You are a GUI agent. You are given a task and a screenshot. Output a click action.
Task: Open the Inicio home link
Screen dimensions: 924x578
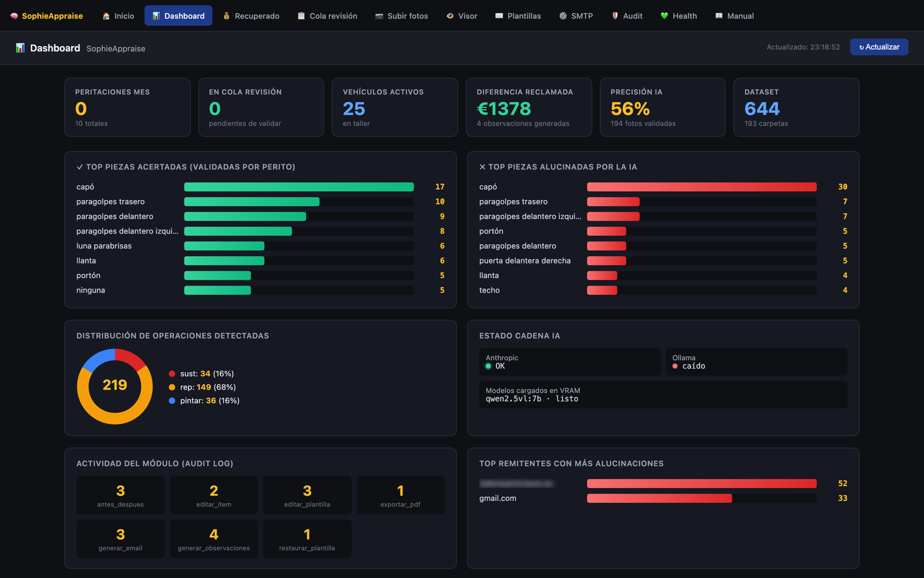(x=118, y=16)
